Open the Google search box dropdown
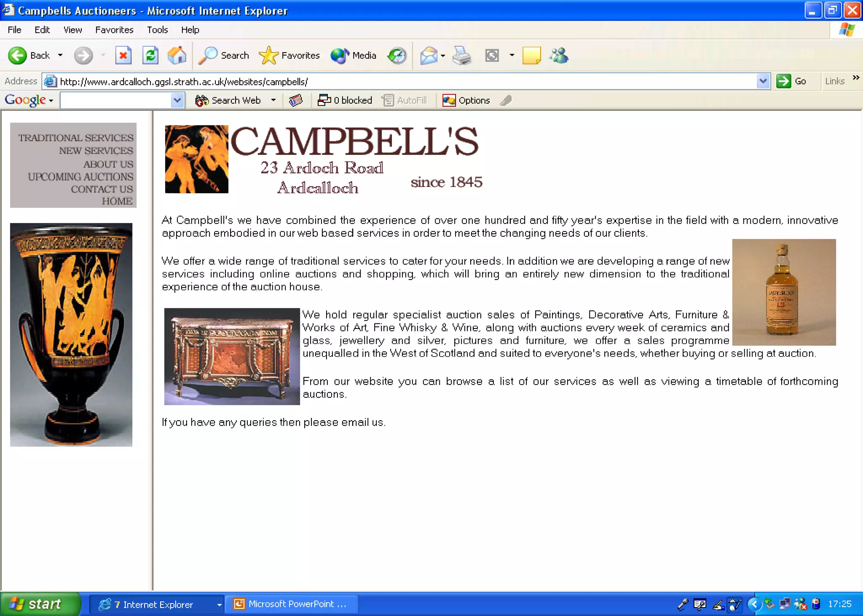Screen dimensions: 863x616 (x=177, y=100)
